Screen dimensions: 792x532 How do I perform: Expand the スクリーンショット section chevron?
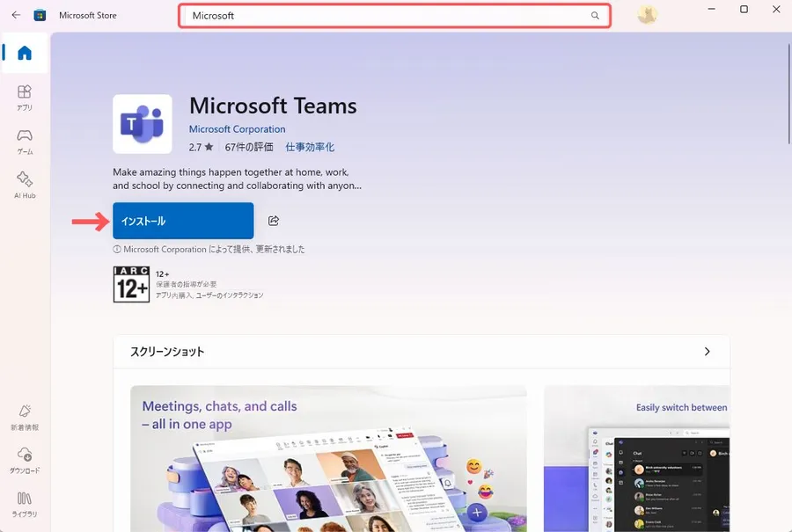(x=708, y=352)
